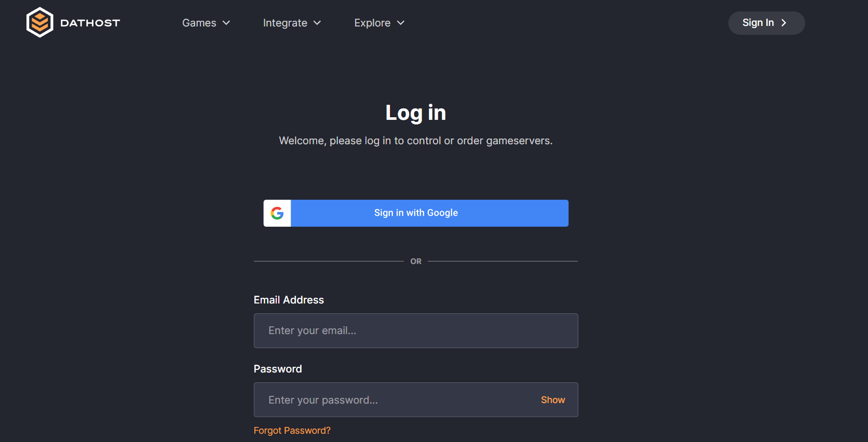Click the chevron next to Games

[226, 23]
